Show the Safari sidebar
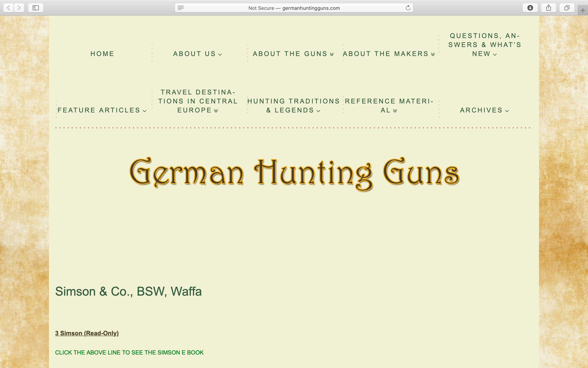This screenshot has width=588, height=368. pos(36,8)
